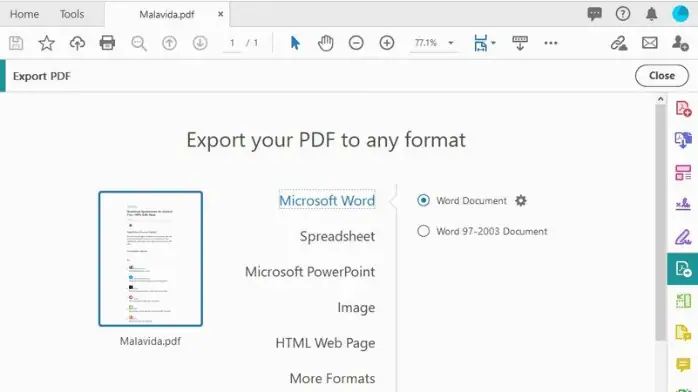Select the active Export PDF sidebar tool
This screenshot has width=698, height=392.
tap(682, 269)
